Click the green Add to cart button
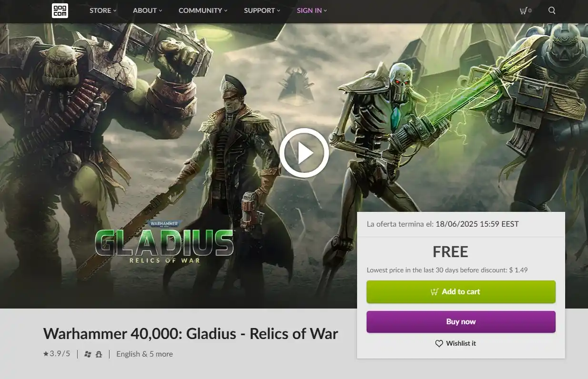The height and width of the screenshot is (379, 588). coord(461,292)
